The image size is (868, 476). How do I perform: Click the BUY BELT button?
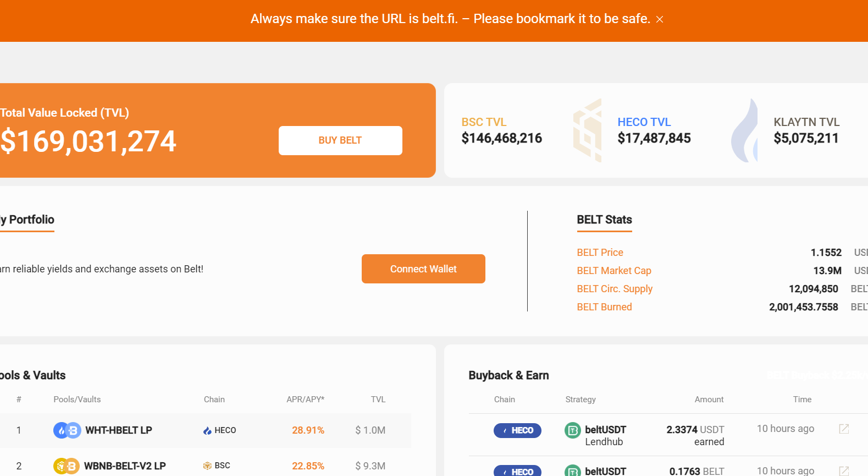340,140
